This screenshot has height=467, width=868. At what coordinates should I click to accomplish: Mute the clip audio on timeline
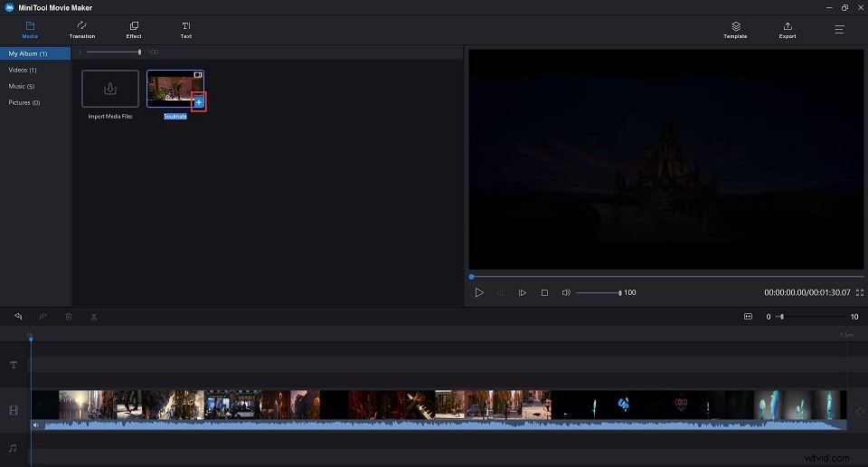tap(36, 424)
